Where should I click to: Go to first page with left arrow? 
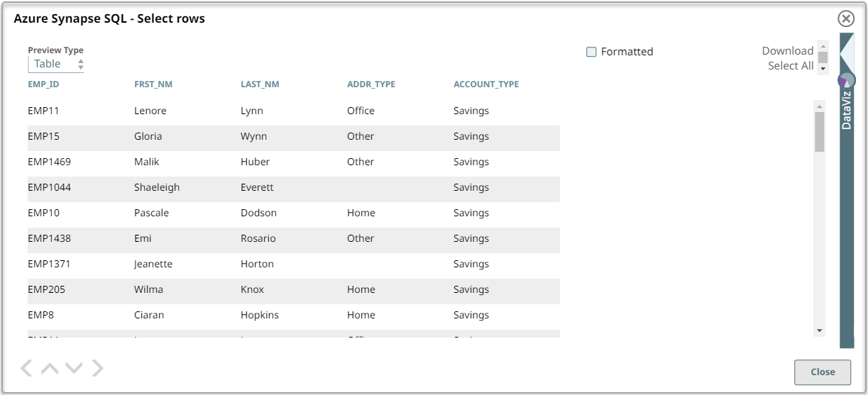[26, 367]
